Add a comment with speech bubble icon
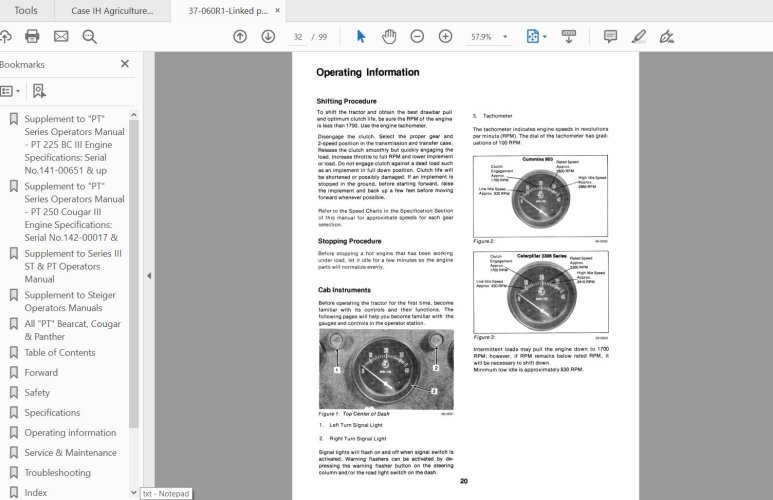 (610, 36)
